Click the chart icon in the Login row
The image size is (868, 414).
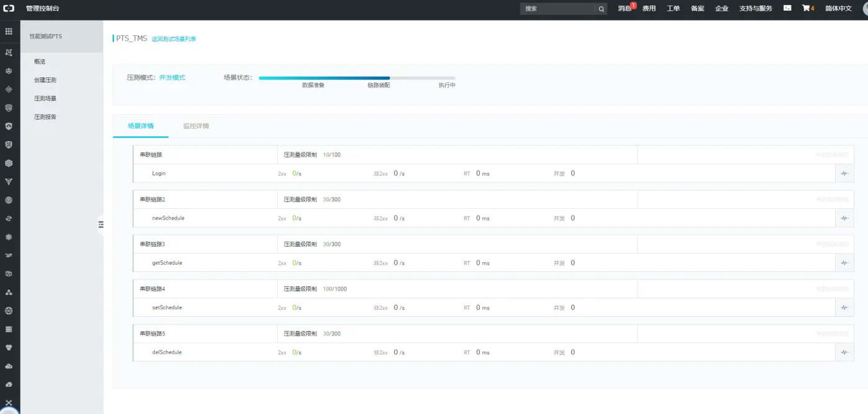click(x=844, y=174)
